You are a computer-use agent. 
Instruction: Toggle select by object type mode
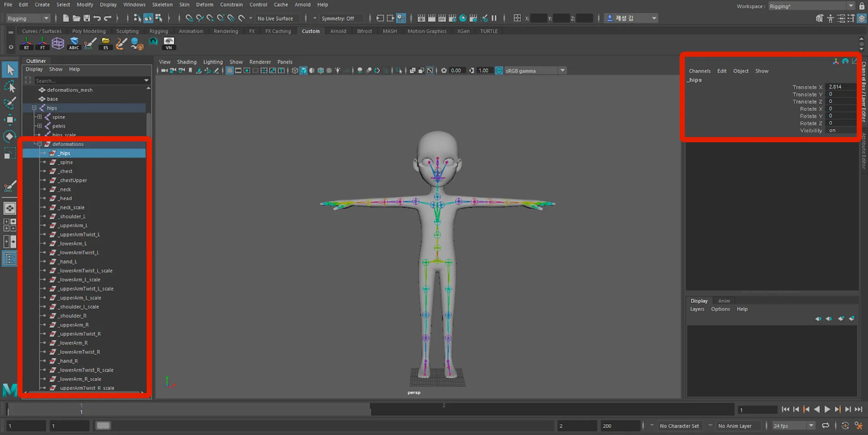(x=148, y=18)
